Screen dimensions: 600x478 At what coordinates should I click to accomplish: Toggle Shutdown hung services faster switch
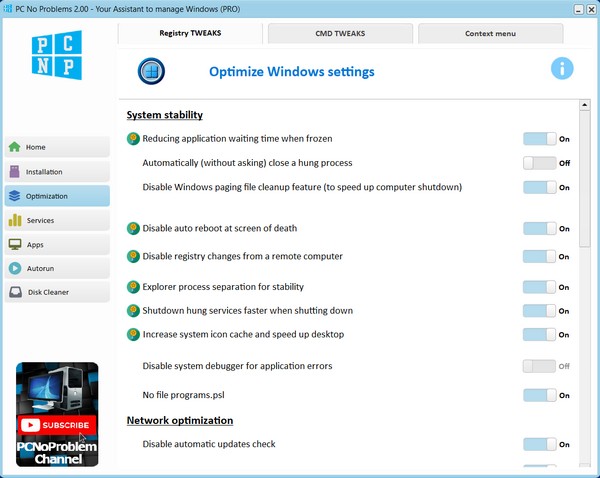[x=540, y=311]
